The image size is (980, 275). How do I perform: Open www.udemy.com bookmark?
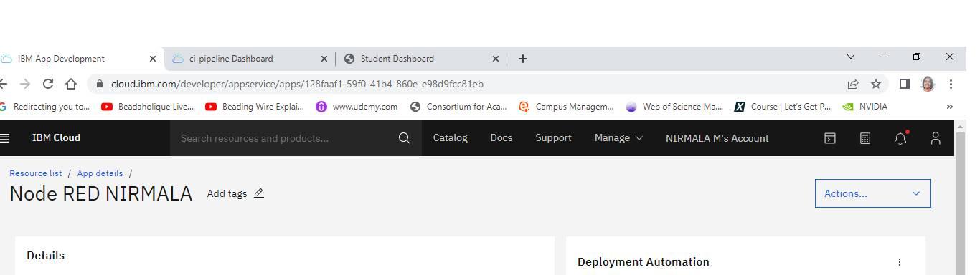tap(357, 107)
